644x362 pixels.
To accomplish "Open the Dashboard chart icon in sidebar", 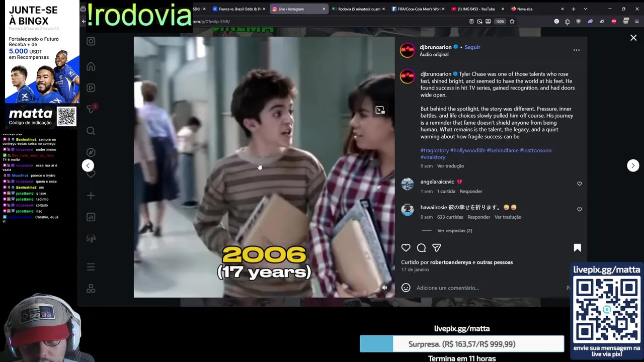I will click(x=91, y=217).
